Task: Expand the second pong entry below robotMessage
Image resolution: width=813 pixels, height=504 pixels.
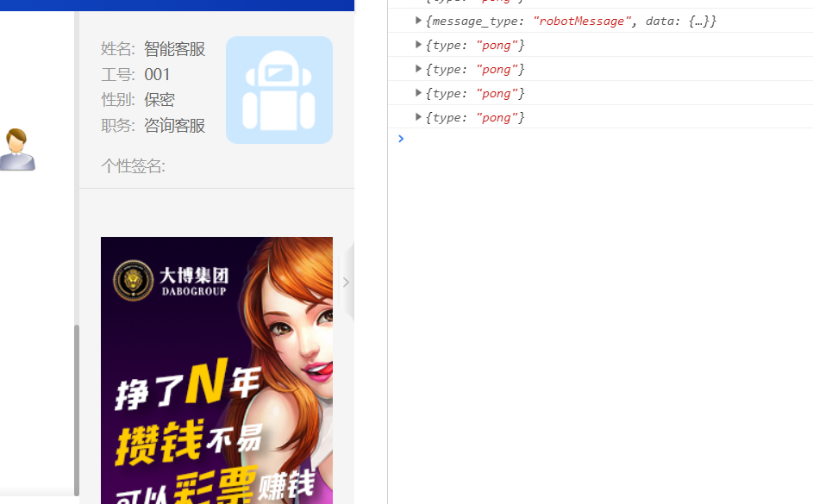Action: coord(419,69)
